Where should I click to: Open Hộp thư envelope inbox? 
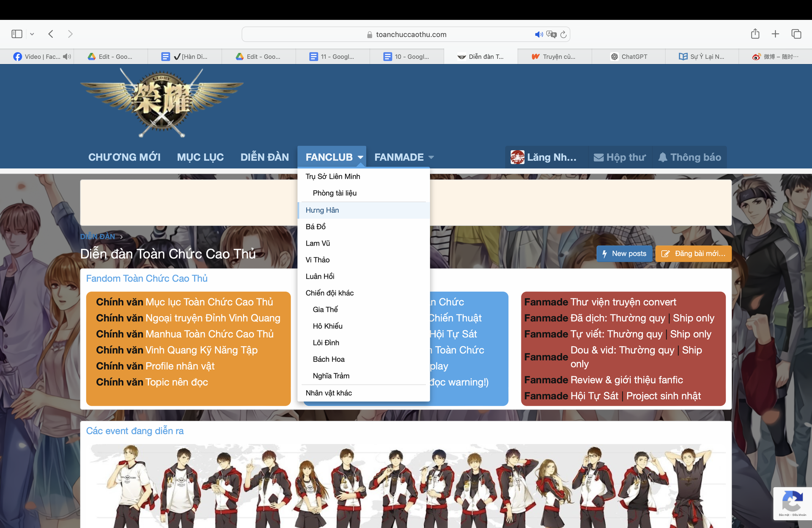coord(620,157)
